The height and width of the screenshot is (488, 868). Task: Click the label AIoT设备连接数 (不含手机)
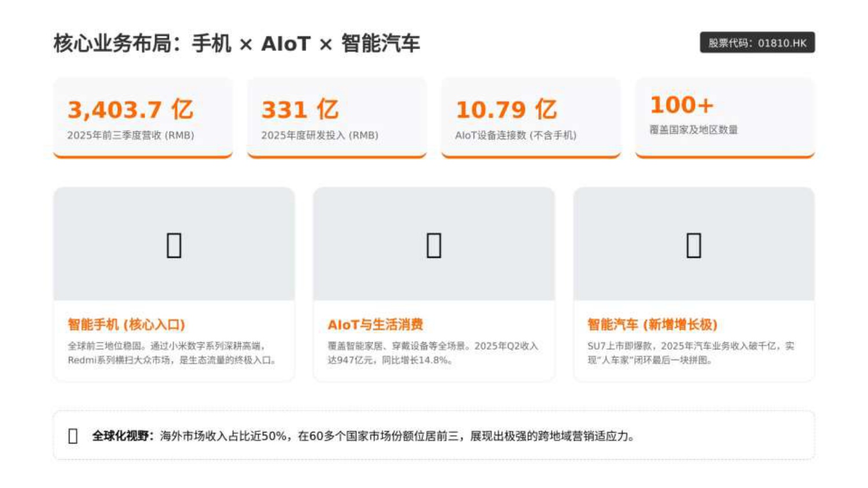coord(516,135)
